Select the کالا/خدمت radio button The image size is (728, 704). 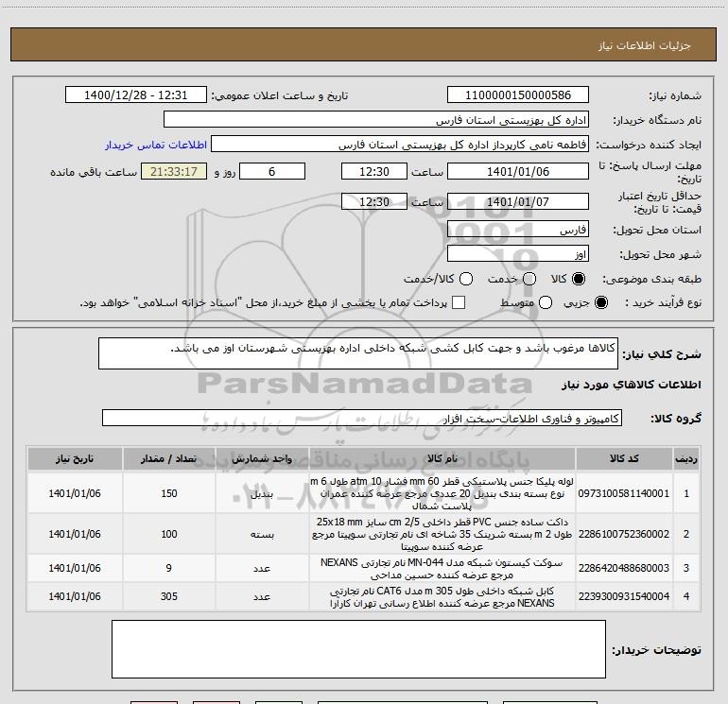click(466, 279)
